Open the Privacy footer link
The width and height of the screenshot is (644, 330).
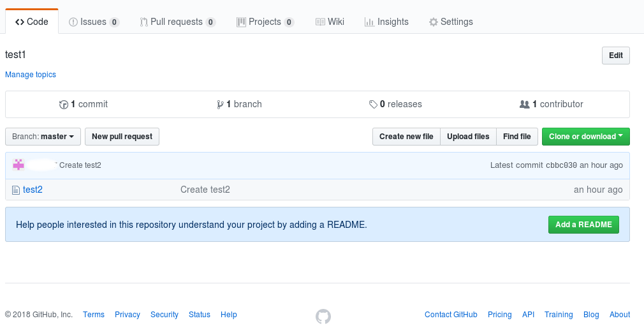click(x=128, y=315)
